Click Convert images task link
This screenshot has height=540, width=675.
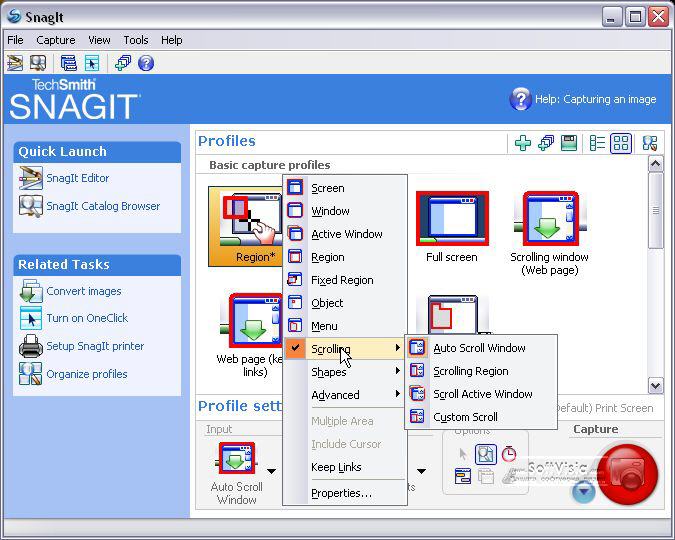84,291
